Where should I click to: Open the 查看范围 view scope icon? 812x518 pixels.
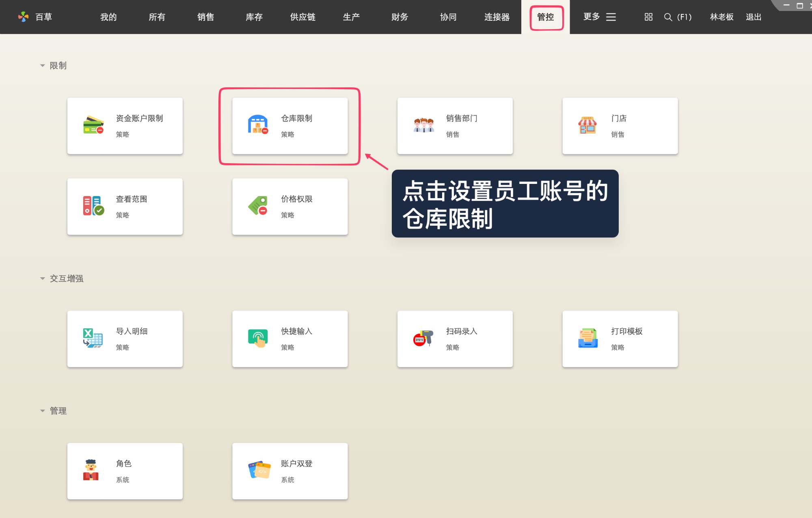(x=93, y=206)
